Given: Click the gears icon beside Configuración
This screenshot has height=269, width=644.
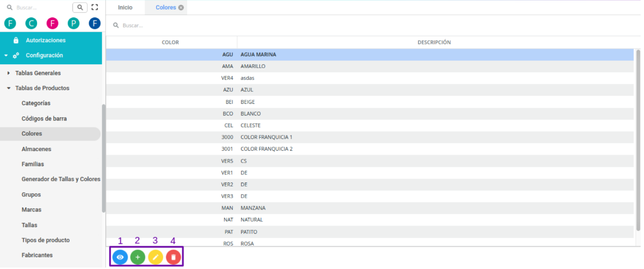Looking at the screenshot, I should [16, 56].
